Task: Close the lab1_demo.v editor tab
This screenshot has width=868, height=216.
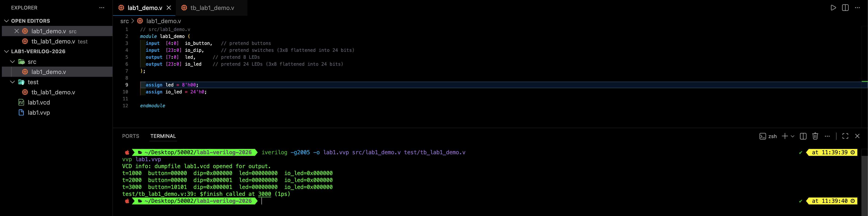Action: (x=169, y=8)
